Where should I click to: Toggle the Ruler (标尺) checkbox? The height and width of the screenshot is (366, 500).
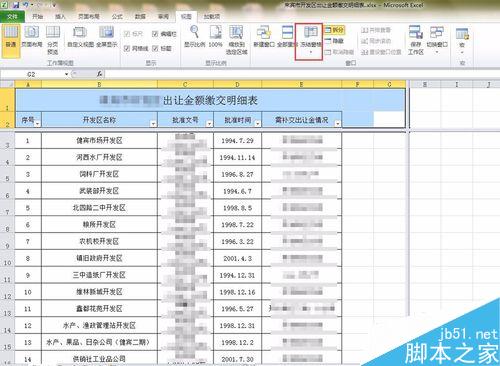coord(133,33)
